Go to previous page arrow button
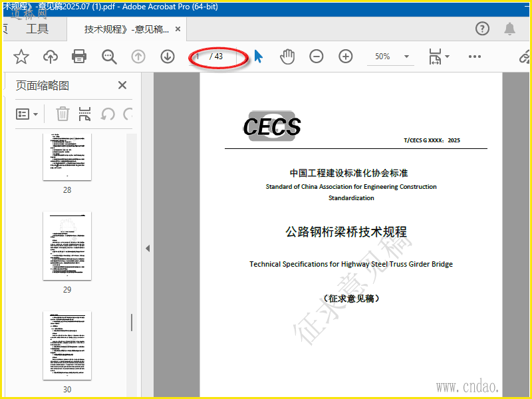 (x=138, y=57)
